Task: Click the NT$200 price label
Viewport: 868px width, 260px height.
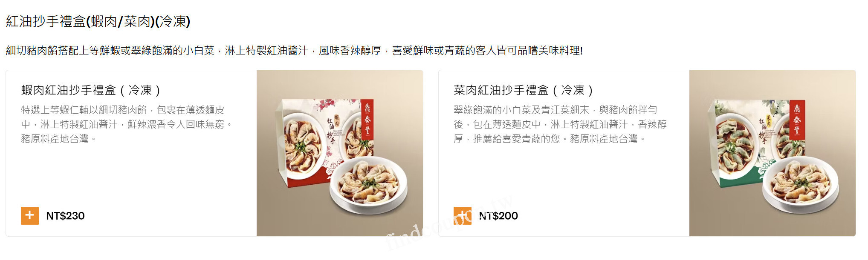Action: (x=498, y=216)
